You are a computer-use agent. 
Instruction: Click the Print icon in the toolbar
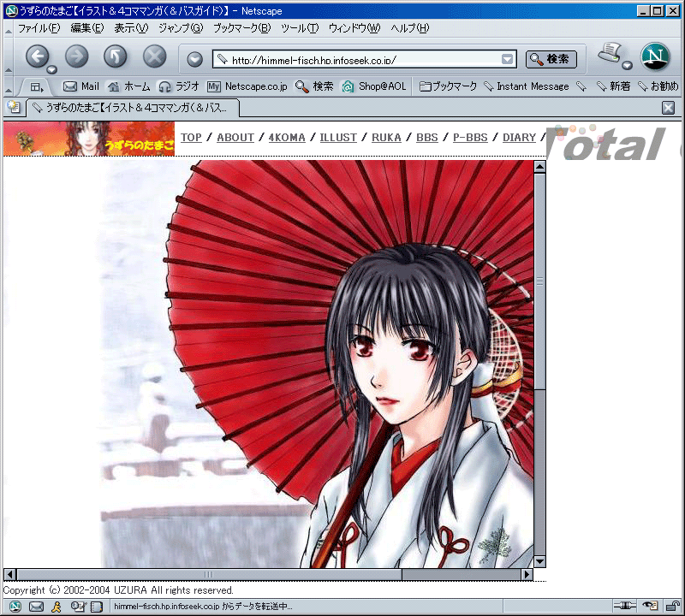611,53
